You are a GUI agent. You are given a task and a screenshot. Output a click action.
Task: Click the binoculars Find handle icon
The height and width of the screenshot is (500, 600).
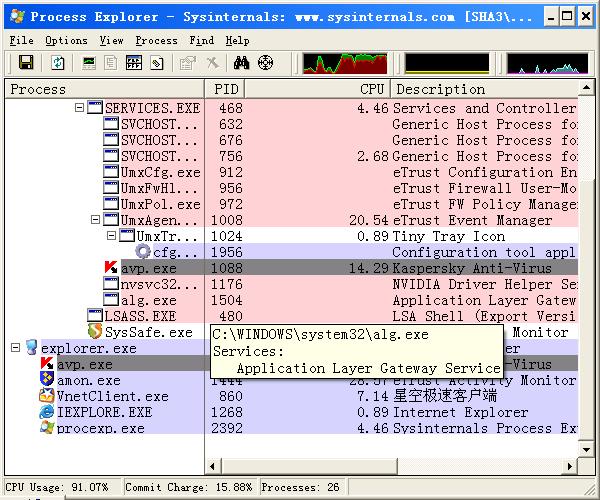pos(241,63)
